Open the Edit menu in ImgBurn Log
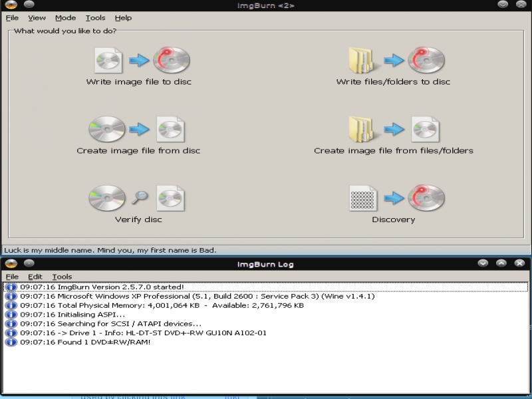 tap(35, 277)
